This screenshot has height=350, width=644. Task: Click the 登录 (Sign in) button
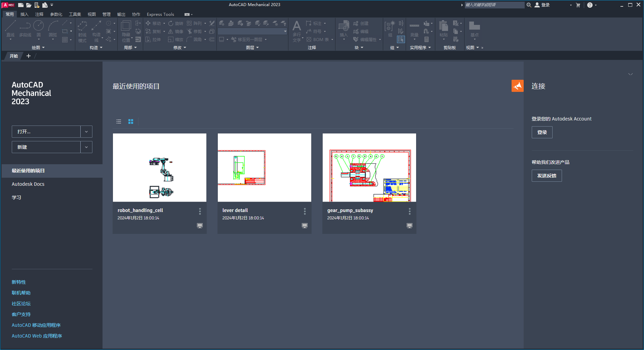(x=541, y=132)
